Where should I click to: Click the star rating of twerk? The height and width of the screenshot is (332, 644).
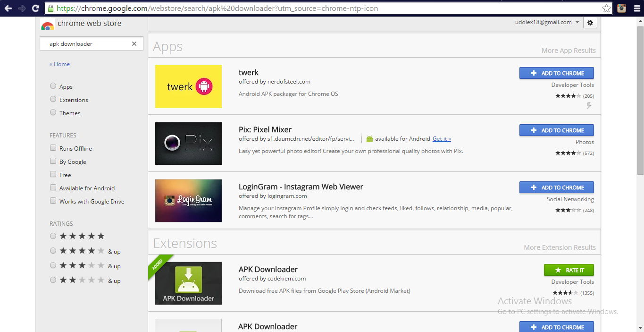(568, 96)
